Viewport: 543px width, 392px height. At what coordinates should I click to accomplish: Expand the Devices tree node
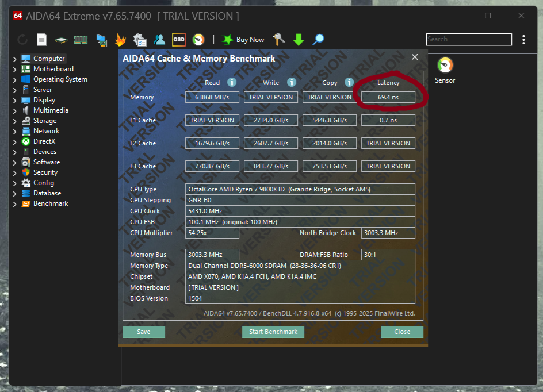pyautogui.click(x=14, y=152)
